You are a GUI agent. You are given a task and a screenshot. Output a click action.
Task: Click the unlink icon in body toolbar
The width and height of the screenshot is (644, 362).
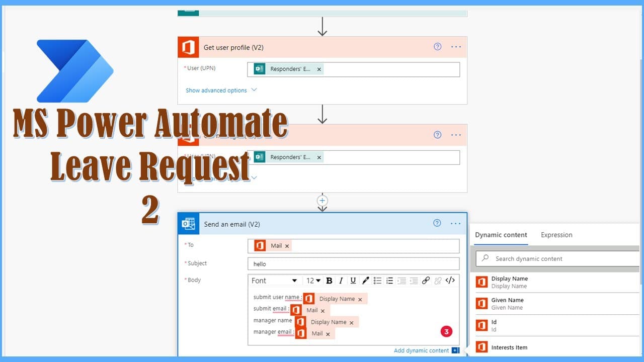(x=438, y=281)
